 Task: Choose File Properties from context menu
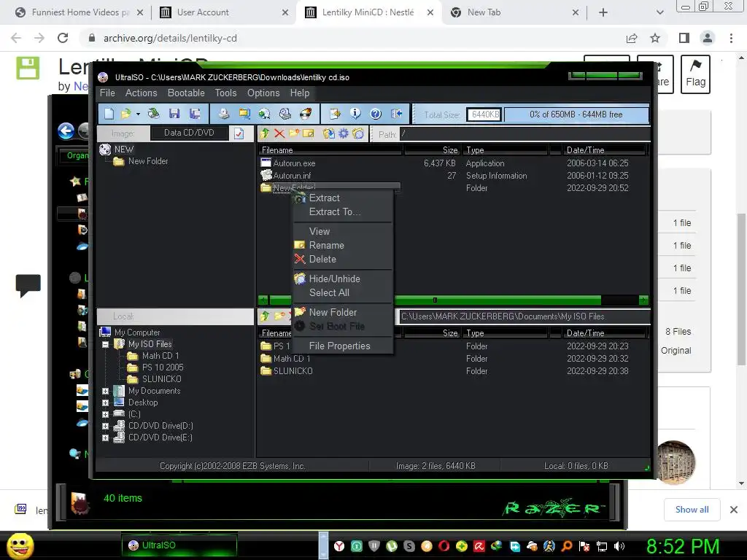coord(343,346)
